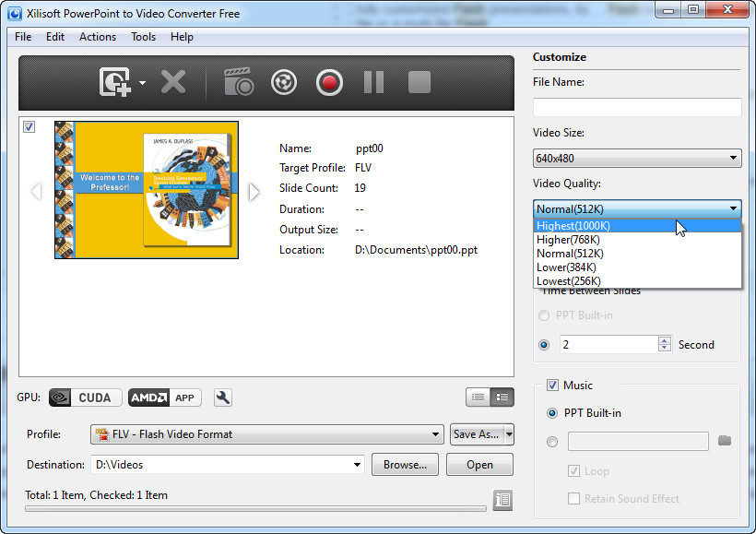Open GPU settings wrench icon

point(223,398)
